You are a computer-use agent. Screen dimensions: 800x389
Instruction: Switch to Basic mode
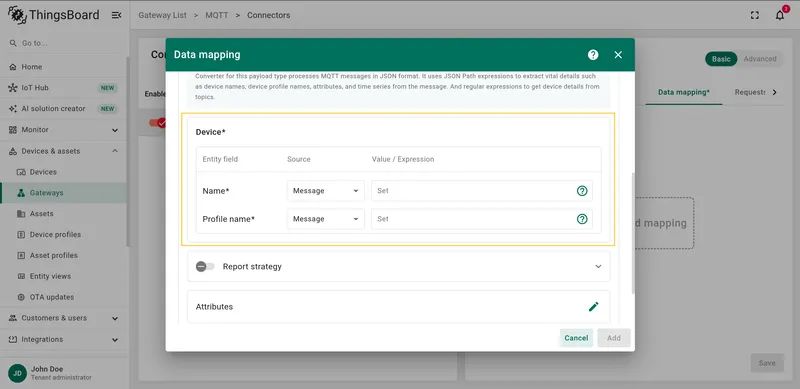click(x=721, y=59)
